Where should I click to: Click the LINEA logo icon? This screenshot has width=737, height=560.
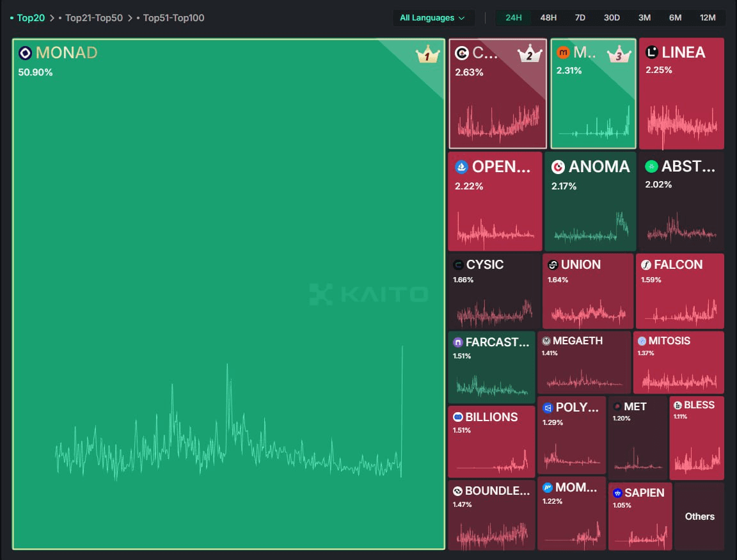(x=651, y=52)
